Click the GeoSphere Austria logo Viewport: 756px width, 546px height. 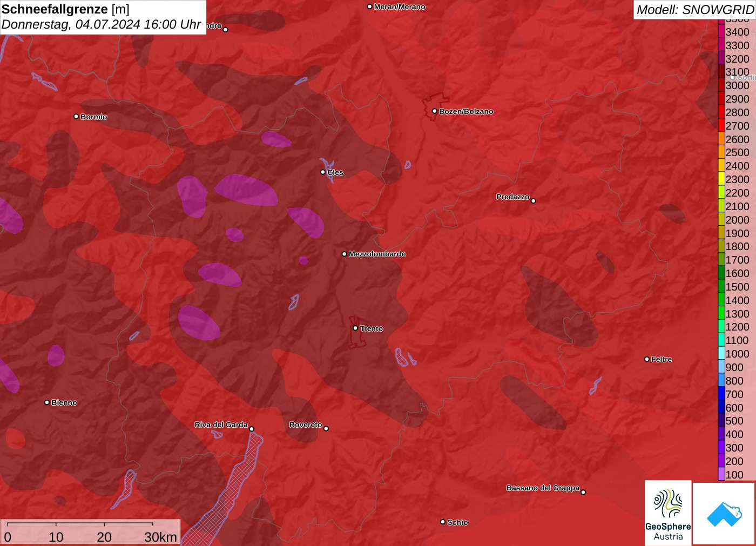668,513
